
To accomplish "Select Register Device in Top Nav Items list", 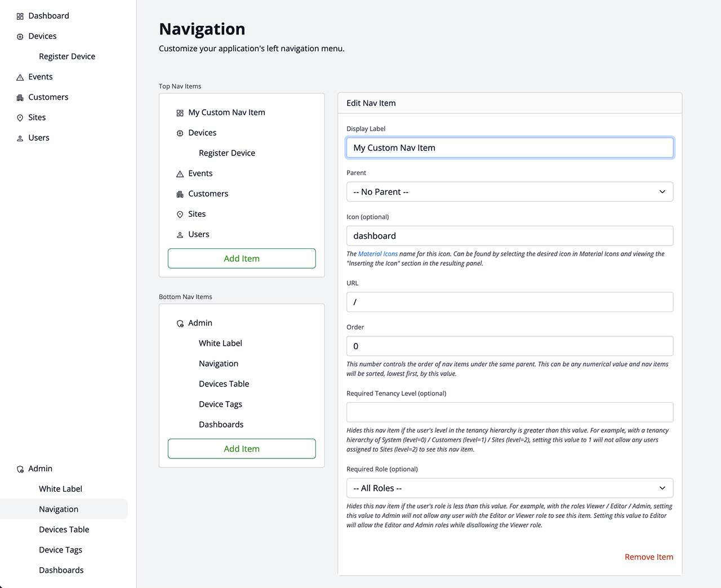I will tap(226, 153).
